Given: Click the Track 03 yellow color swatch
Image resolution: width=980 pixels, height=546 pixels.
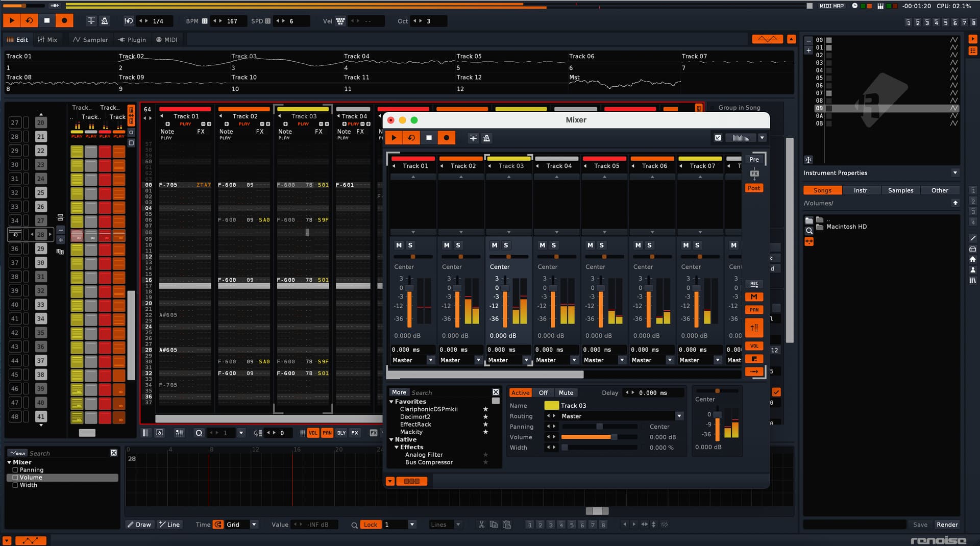Looking at the screenshot, I should tap(551, 406).
